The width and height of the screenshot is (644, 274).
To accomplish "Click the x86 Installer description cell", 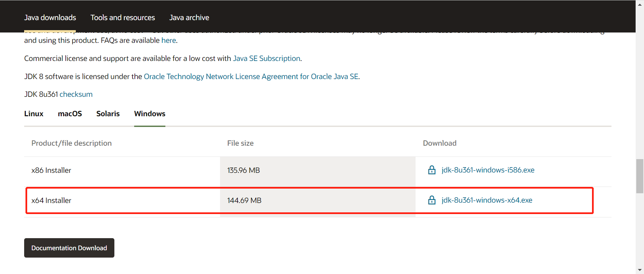I will pyautogui.click(x=122, y=172).
